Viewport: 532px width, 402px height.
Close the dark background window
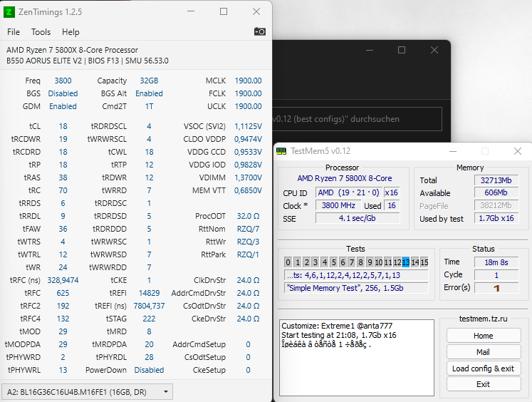click(434, 50)
